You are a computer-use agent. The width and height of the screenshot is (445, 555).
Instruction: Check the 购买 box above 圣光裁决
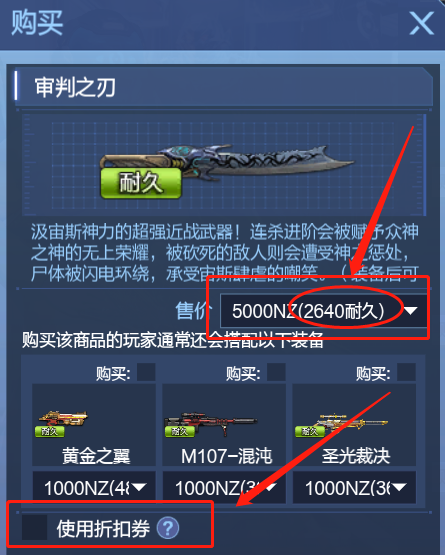coord(406,372)
